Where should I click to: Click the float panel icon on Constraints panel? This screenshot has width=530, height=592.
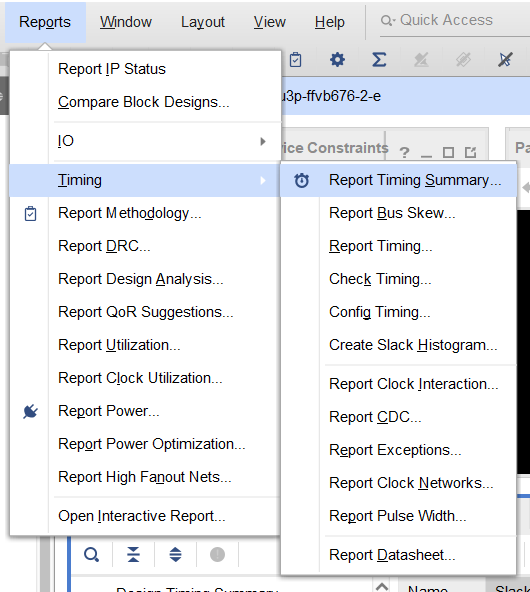coord(470,153)
